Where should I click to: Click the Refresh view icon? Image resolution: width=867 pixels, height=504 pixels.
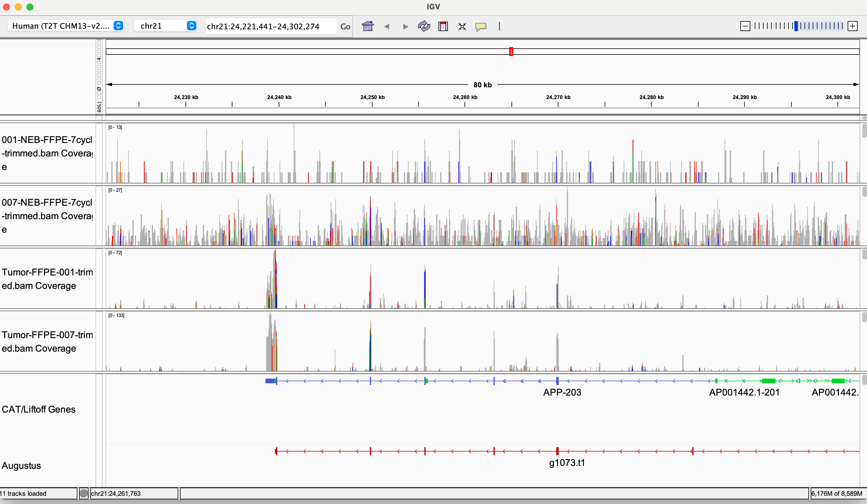coord(424,26)
